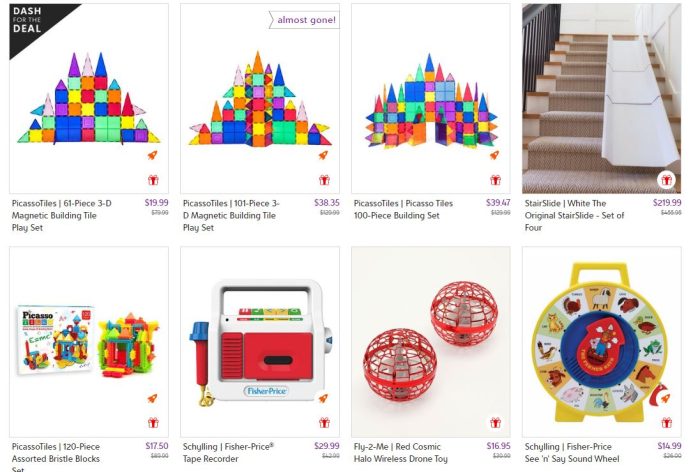Select the See 'n' Say wheel thumbnail
The width and height of the screenshot is (700, 472).
coord(601,342)
